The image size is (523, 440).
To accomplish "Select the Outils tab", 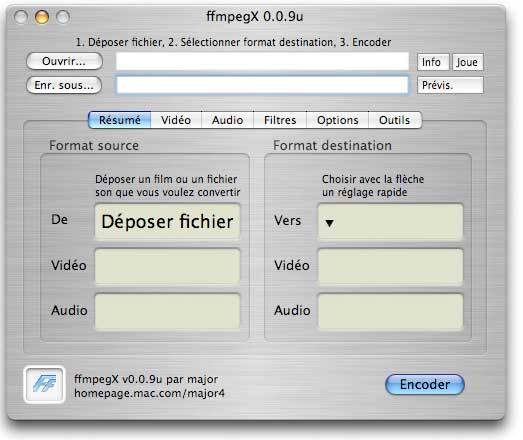I will [x=395, y=120].
